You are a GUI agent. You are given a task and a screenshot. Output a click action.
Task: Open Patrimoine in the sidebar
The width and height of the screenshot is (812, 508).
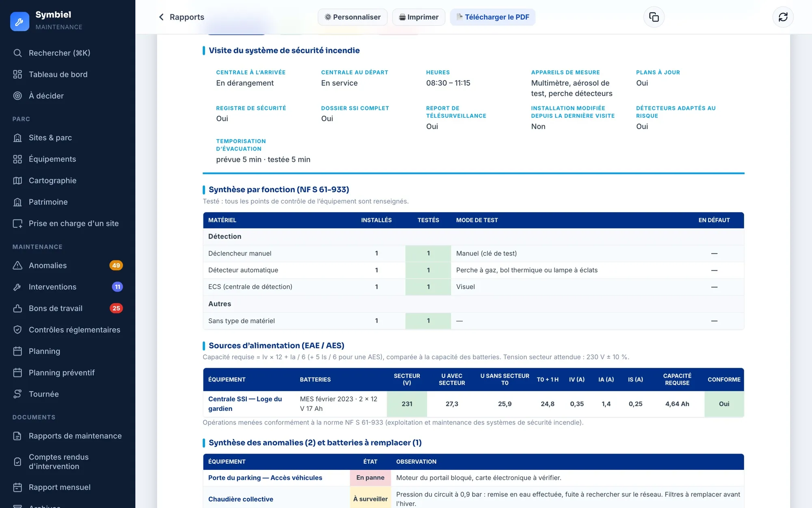[x=67, y=202]
